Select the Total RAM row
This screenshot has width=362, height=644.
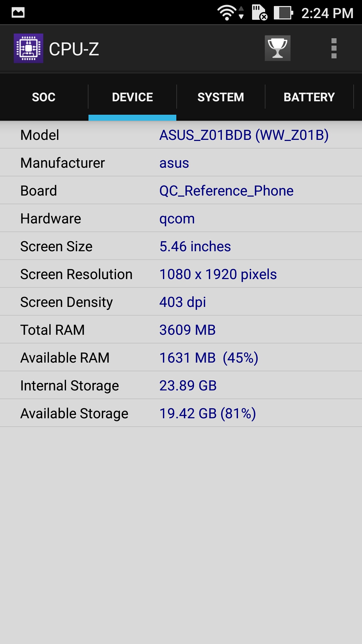[x=181, y=330]
